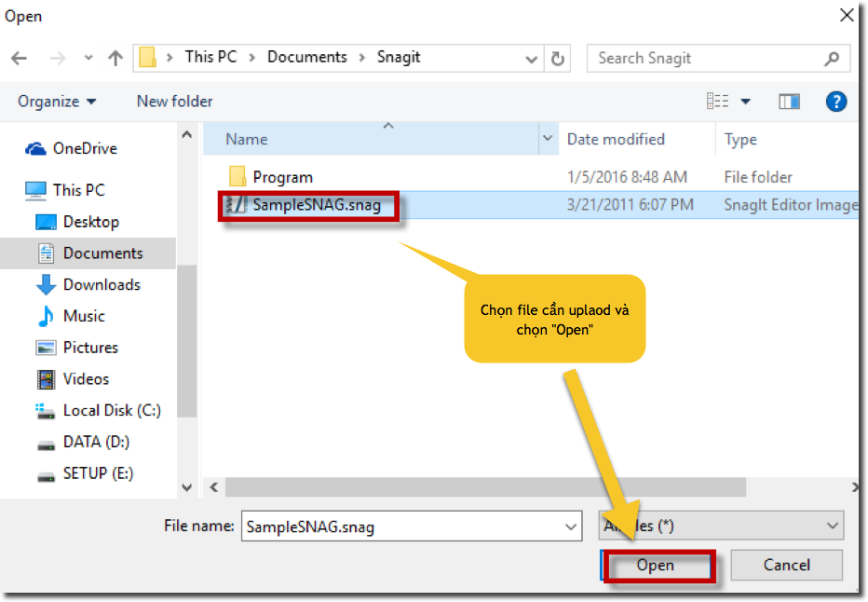
Task: Select Local Disk (C:) drive
Action: click(x=111, y=410)
